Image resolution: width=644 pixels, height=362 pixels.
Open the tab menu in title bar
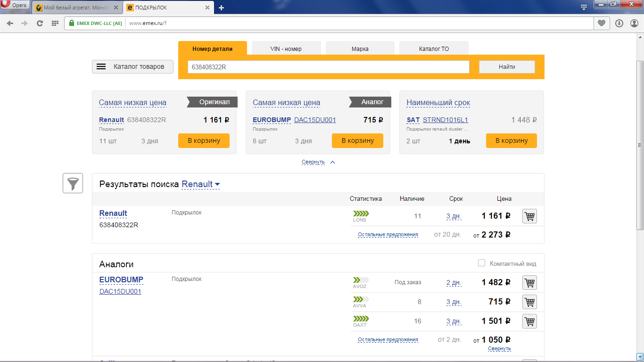pos(584,7)
